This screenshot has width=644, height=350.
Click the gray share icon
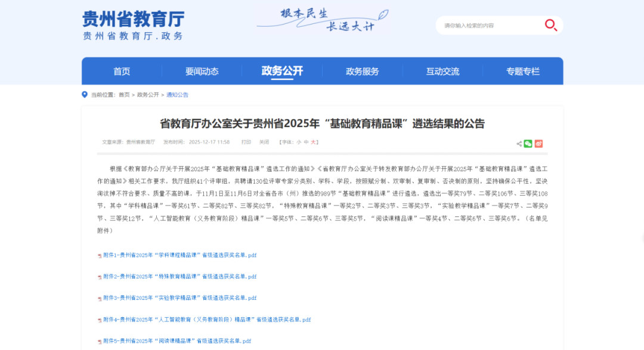[519, 144]
